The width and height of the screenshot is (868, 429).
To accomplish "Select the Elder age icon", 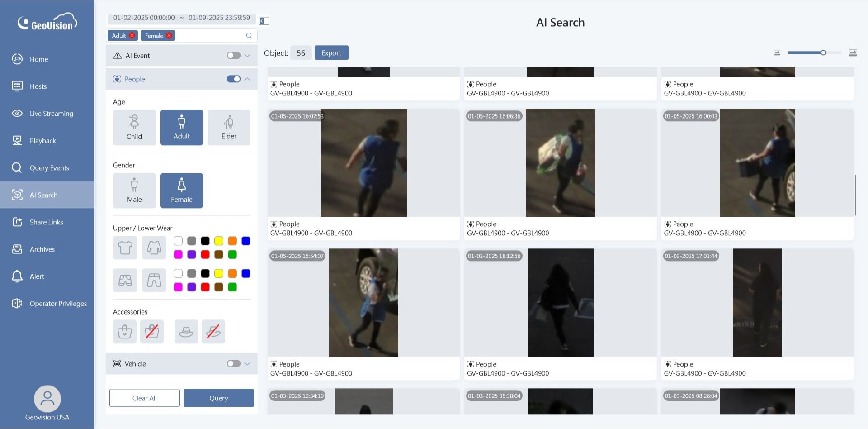I will pyautogui.click(x=229, y=127).
